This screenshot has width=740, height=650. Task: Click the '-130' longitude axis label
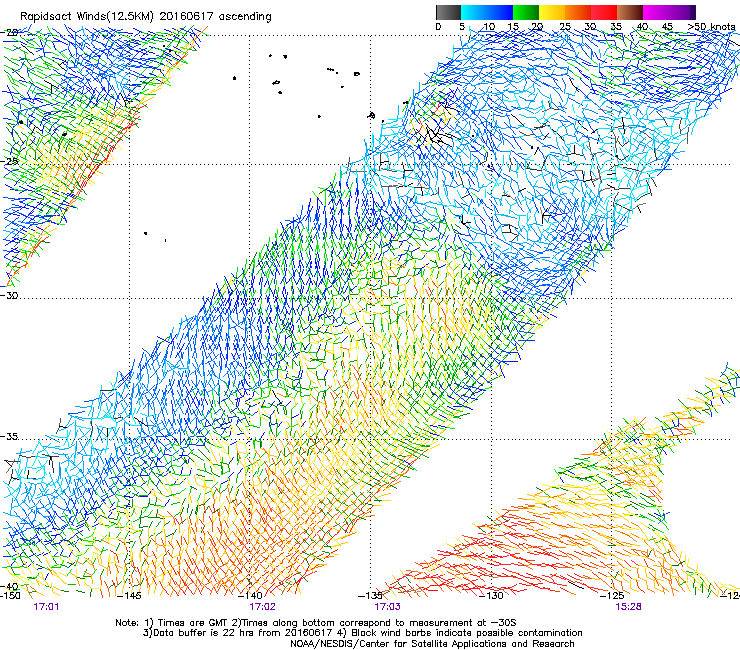[x=491, y=596]
